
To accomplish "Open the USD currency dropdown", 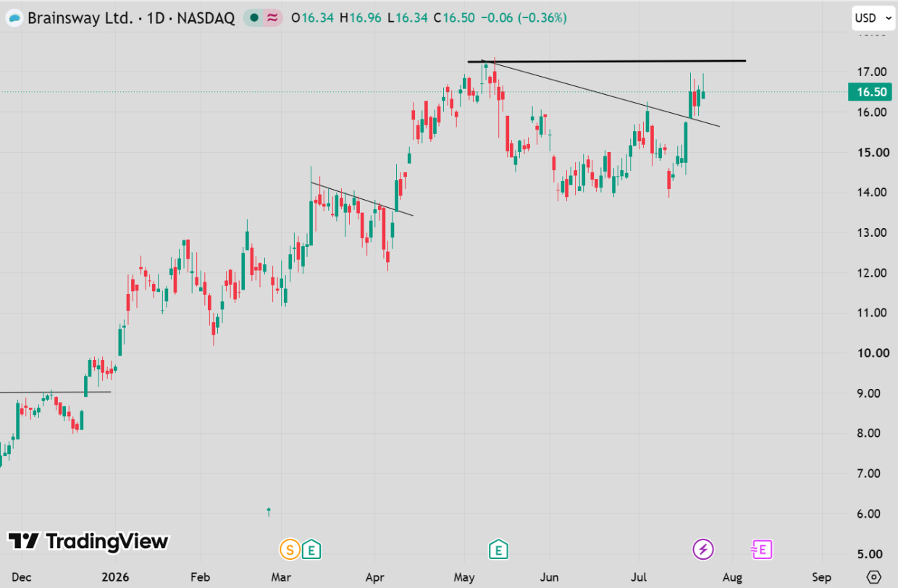I will coord(873,18).
